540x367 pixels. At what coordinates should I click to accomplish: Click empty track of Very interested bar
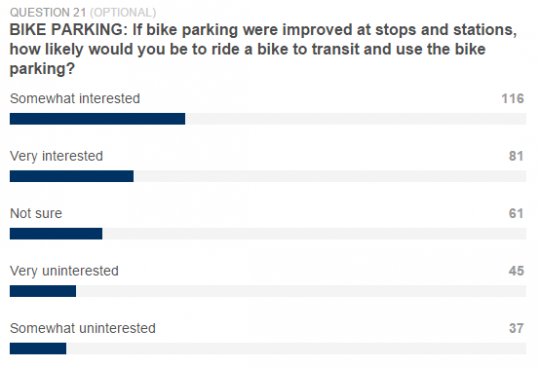pos(330,176)
